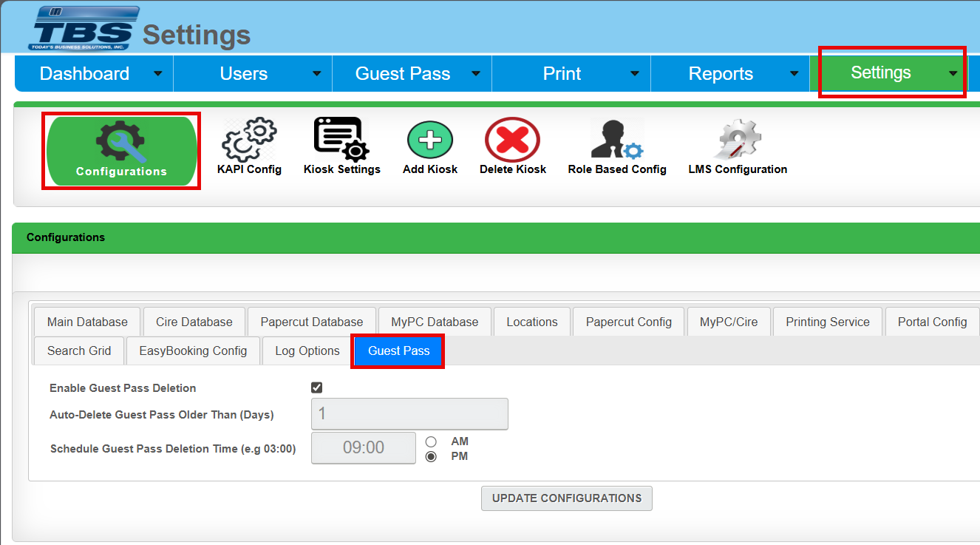Switch to the Main Database tab
980x545 pixels.
coord(87,322)
